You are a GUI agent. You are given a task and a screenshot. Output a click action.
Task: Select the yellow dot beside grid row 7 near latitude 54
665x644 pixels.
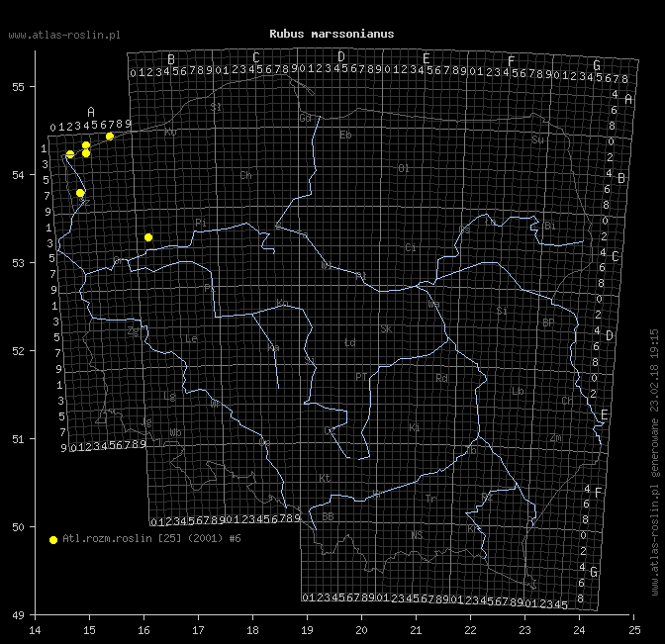coord(80,193)
